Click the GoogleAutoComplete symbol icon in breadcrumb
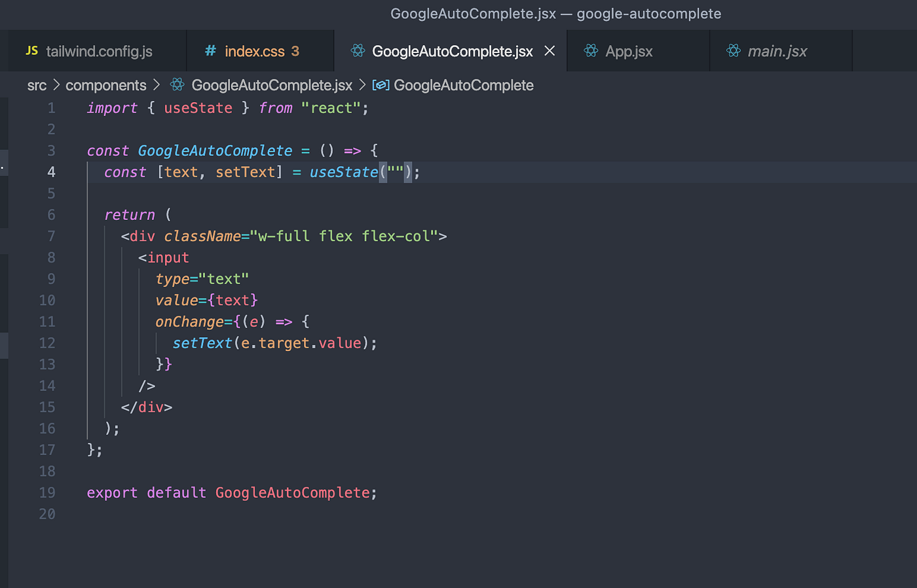The height and width of the screenshot is (588, 917). point(381,85)
